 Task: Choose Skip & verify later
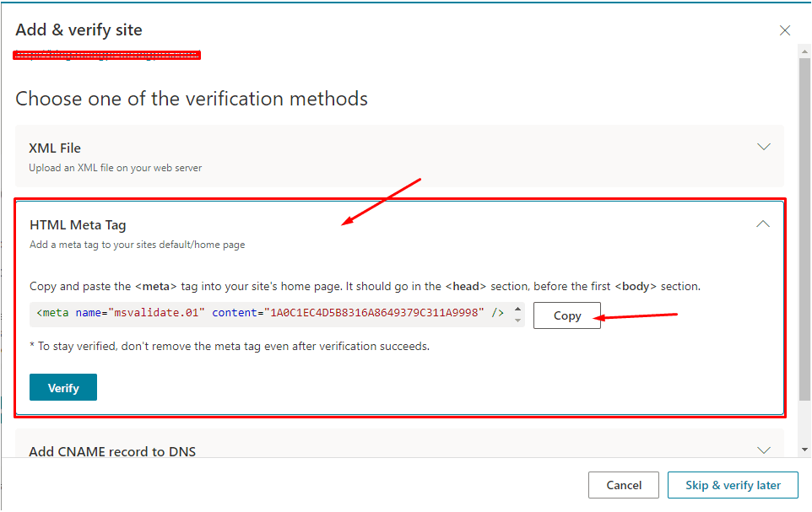pos(733,485)
